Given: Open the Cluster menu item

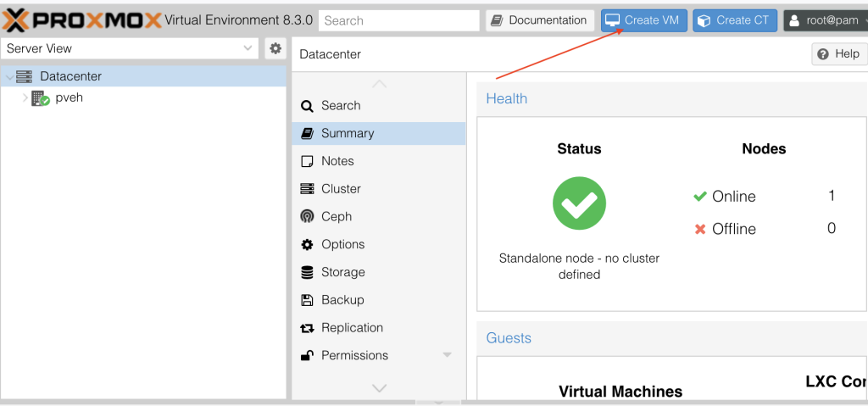Looking at the screenshot, I should pos(341,189).
